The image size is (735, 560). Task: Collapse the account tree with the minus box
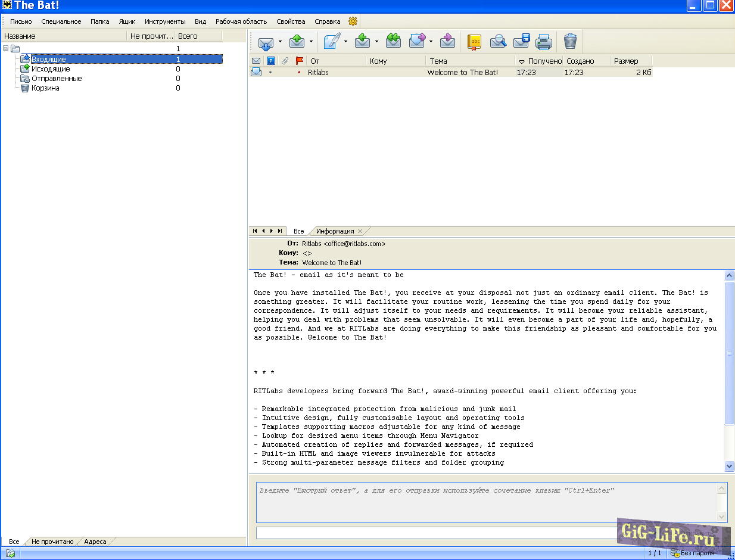point(6,48)
